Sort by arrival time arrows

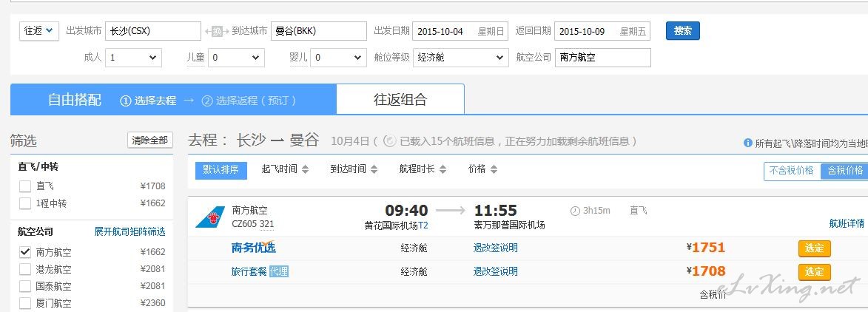coord(374,169)
